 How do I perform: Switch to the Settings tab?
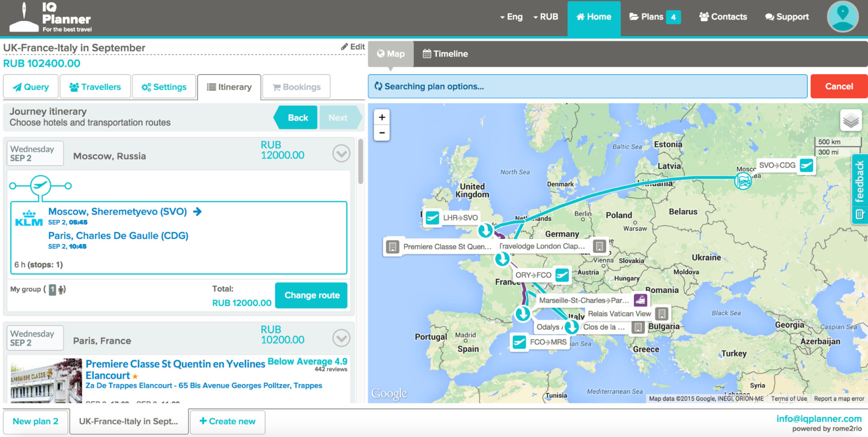tap(164, 87)
